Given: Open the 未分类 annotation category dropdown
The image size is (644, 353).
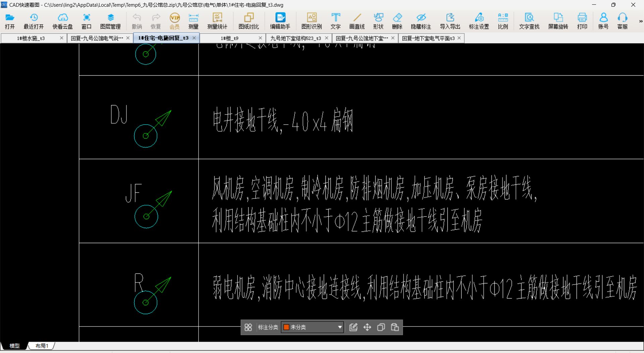Looking at the screenshot, I should (x=313, y=327).
